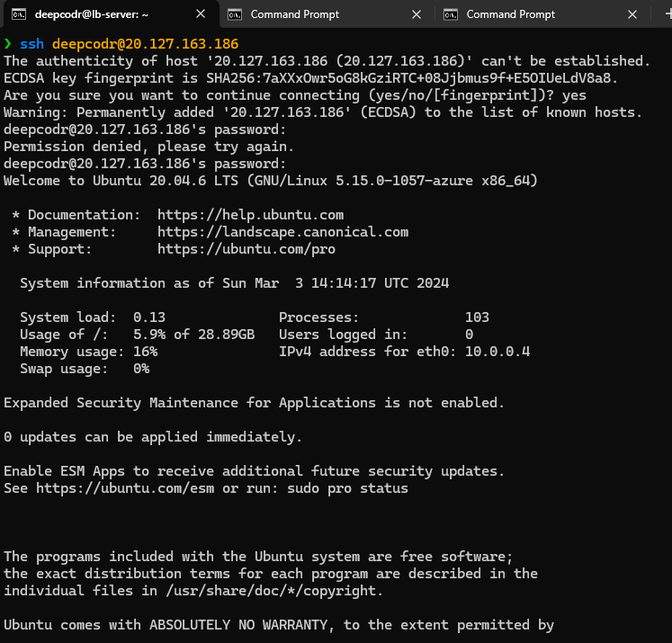Switch to the deepcodr@lb-server tab

90,14
